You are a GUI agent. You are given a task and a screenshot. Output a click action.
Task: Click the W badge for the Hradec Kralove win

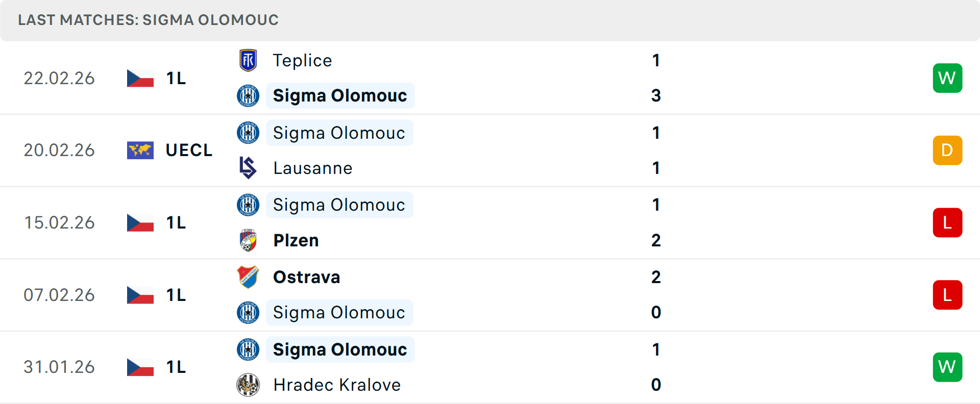(x=947, y=367)
